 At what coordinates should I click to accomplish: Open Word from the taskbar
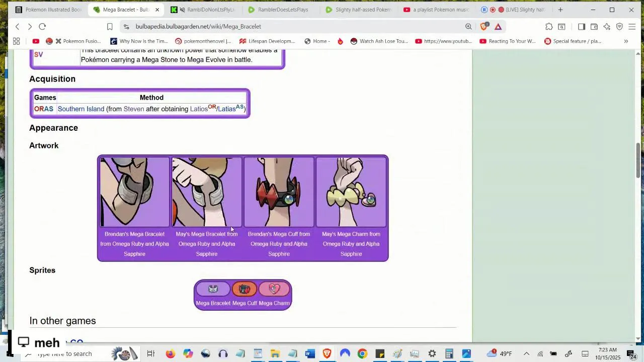310,354
